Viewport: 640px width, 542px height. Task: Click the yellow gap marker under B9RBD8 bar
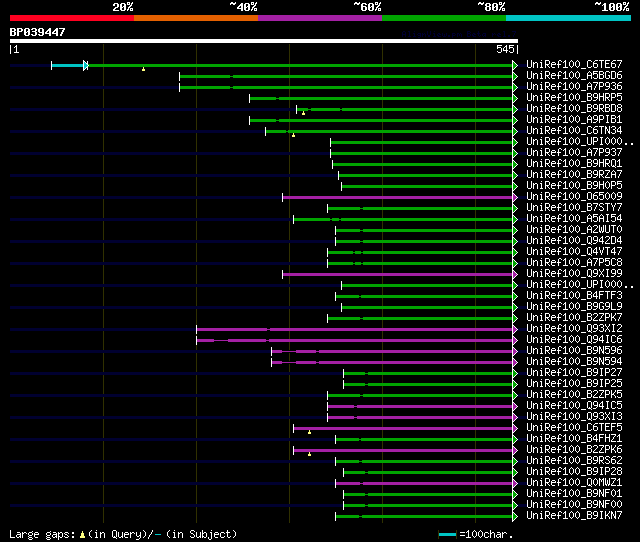point(303,113)
